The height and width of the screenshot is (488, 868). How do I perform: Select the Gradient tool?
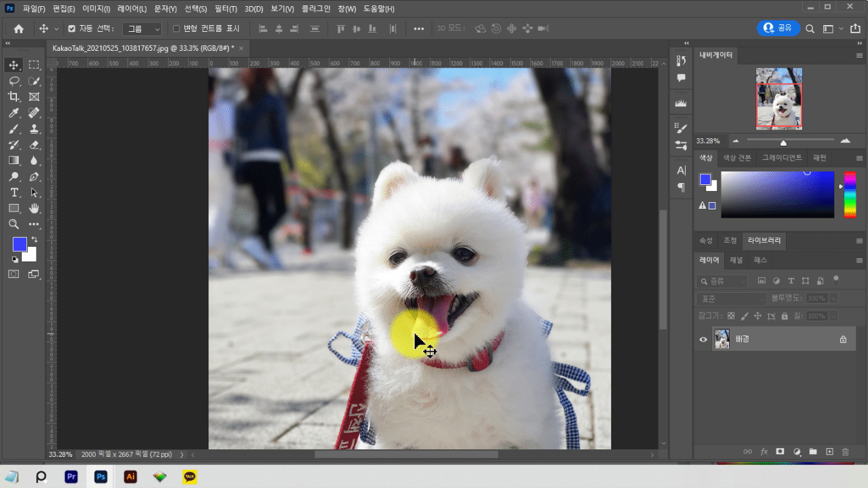(x=14, y=161)
